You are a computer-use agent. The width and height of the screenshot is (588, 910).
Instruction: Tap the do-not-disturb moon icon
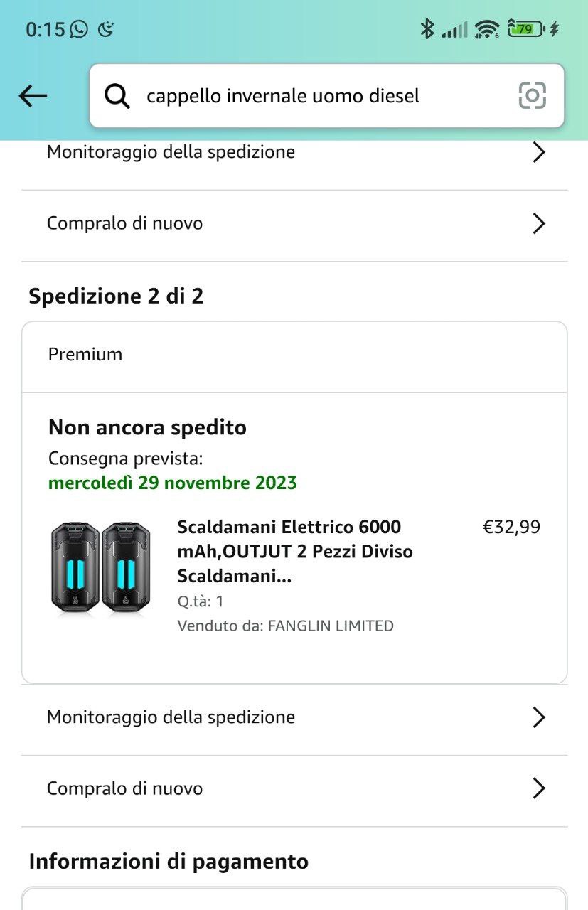(x=106, y=29)
